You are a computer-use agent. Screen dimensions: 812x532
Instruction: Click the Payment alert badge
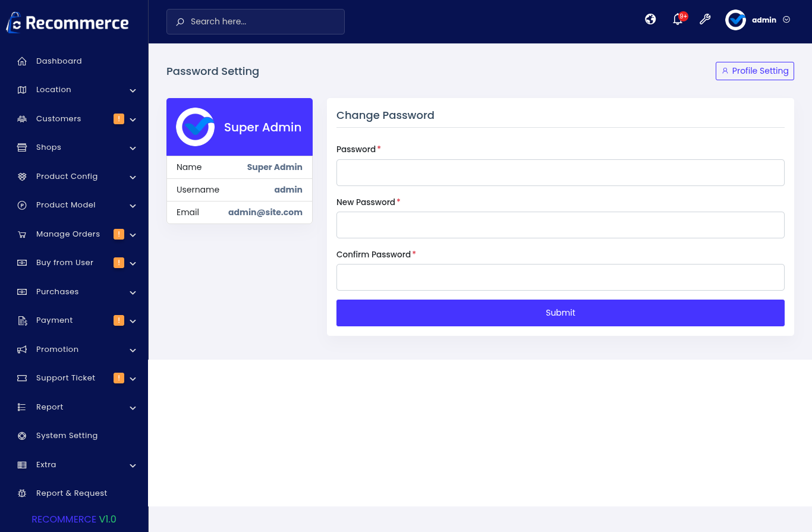[119, 320]
